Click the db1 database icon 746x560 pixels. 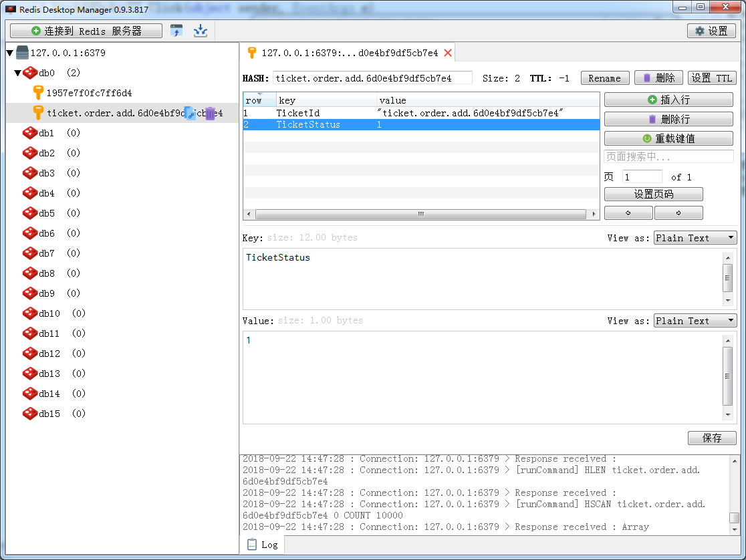point(30,133)
